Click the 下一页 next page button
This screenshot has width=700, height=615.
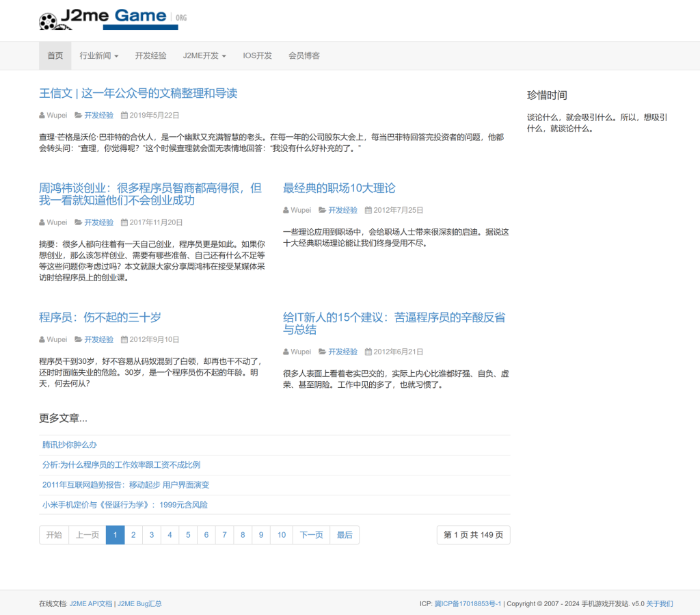pyautogui.click(x=311, y=535)
